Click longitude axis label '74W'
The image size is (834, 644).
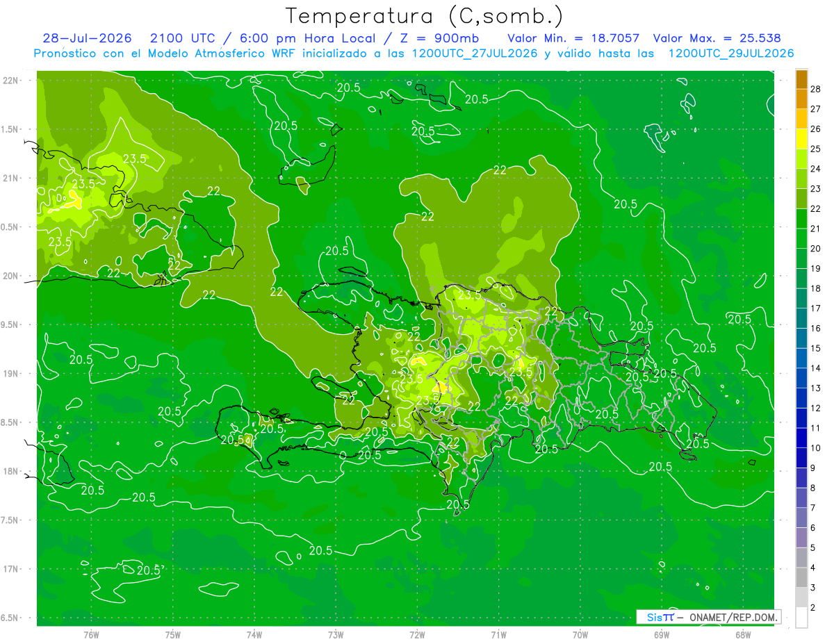254,634
